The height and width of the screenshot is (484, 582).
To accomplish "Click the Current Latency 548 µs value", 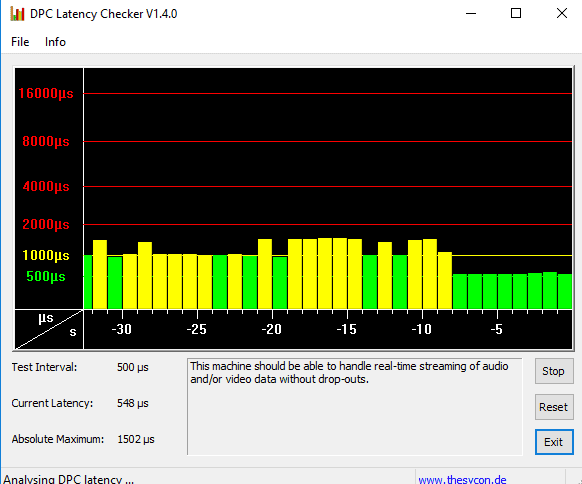I will point(133,403).
